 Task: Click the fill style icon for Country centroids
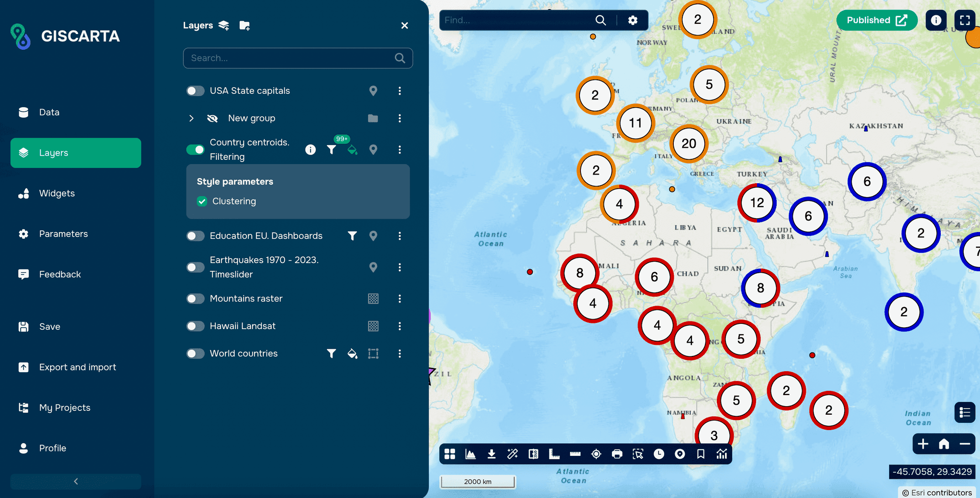(x=353, y=149)
